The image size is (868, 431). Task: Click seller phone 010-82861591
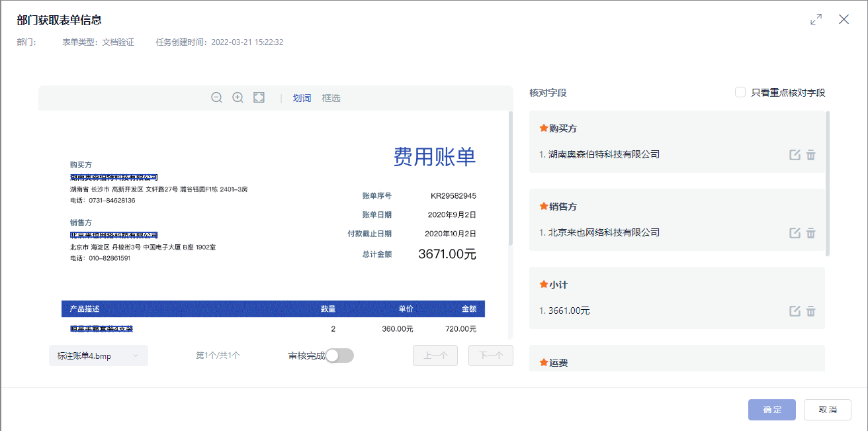pyautogui.click(x=100, y=258)
